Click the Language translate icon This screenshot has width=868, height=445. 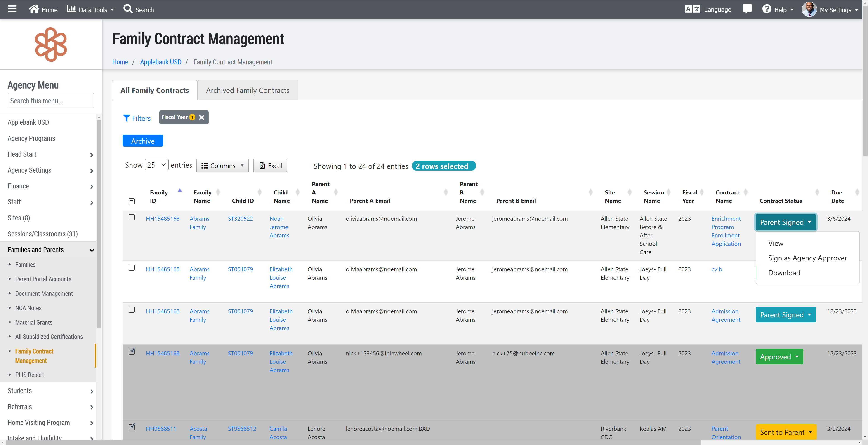(x=692, y=9)
